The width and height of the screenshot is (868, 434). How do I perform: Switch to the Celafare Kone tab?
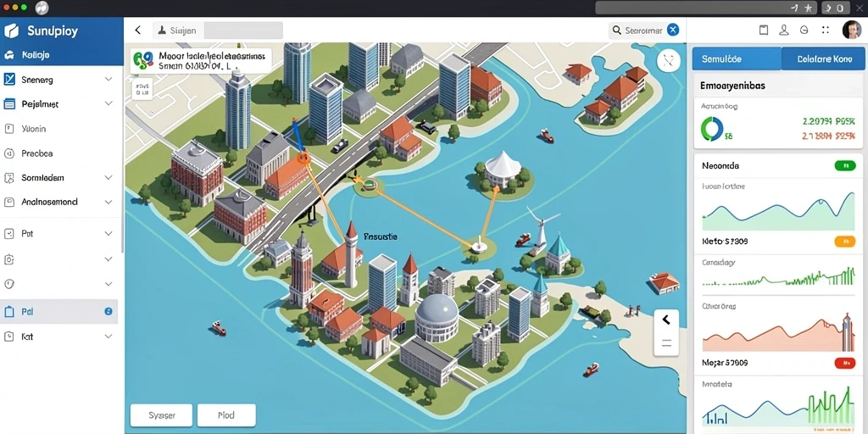(823, 58)
